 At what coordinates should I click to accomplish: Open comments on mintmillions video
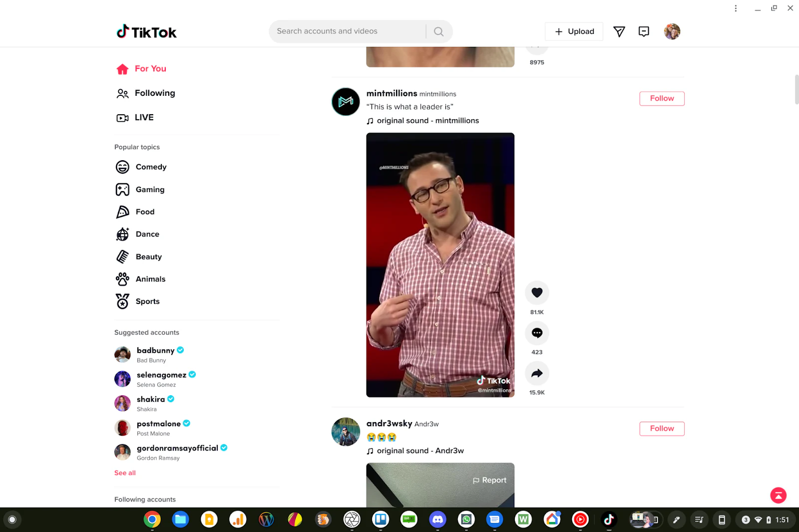tap(537, 333)
